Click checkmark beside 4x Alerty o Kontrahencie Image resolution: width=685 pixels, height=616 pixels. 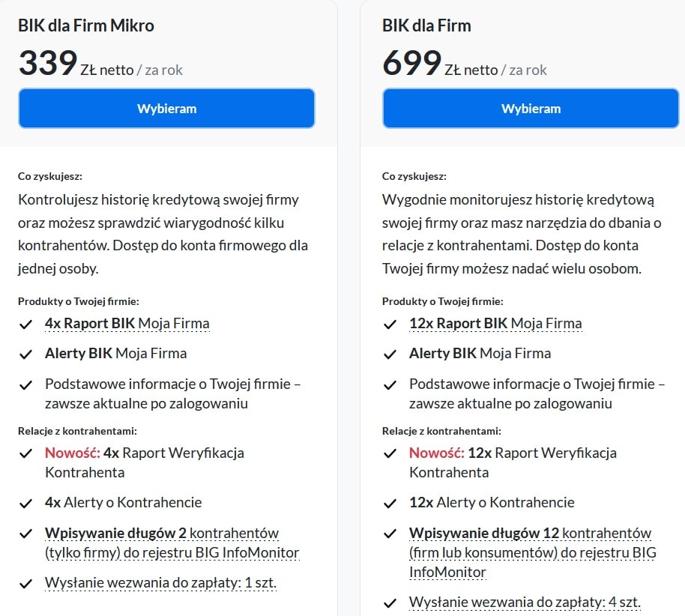(26, 503)
